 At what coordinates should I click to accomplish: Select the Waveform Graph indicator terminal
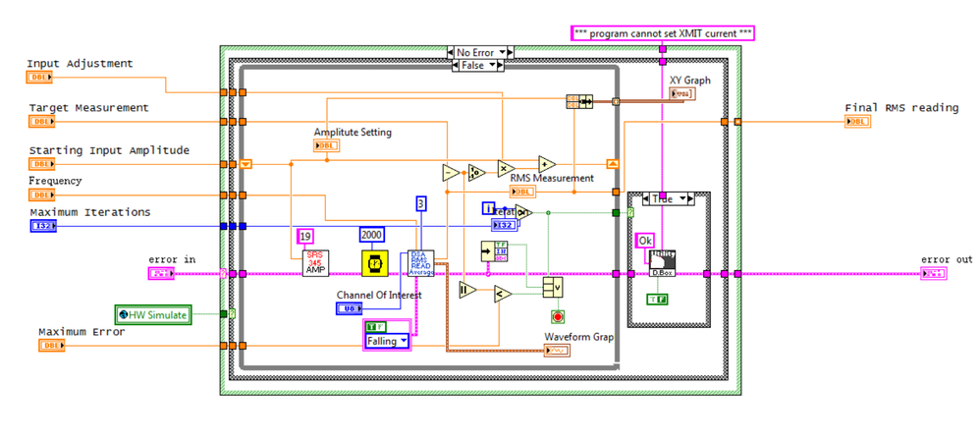(x=558, y=351)
